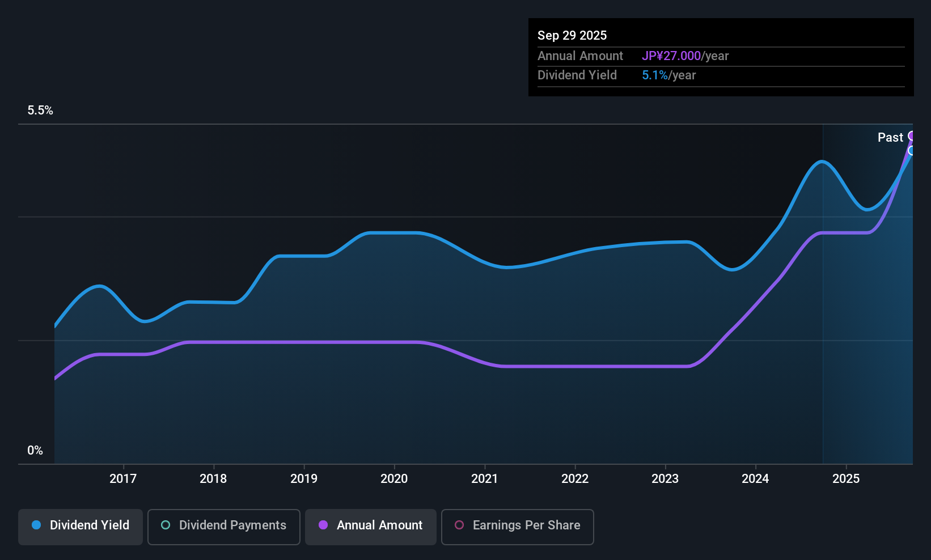Screen dimensions: 931x560
Task: Click the 2024 year tick label
Action: pos(755,479)
